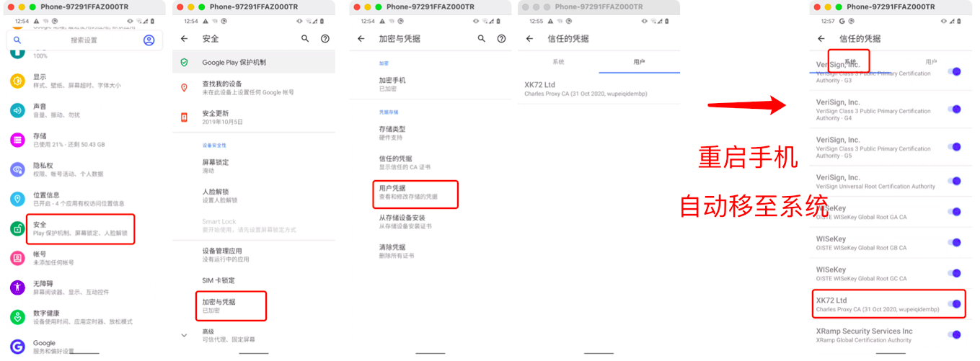This screenshot has width=980, height=361.
Task: Tap back arrow in the 12:57 信任的凭据 screen
Action: [821, 39]
